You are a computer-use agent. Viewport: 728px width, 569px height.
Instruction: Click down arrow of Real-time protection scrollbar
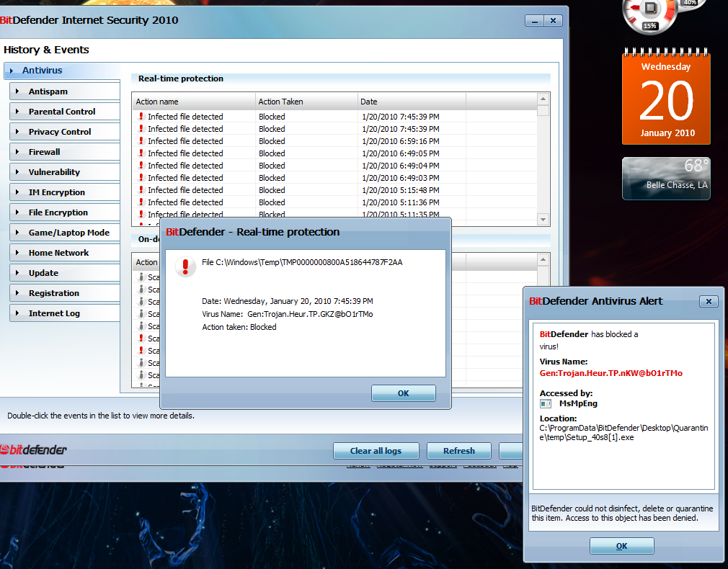click(x=543, y=219)
